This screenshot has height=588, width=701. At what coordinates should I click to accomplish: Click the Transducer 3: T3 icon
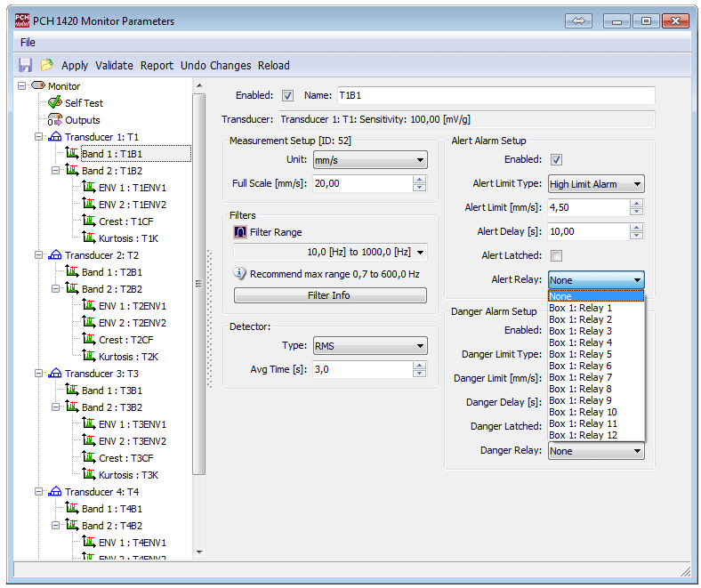tap(54, 374)
